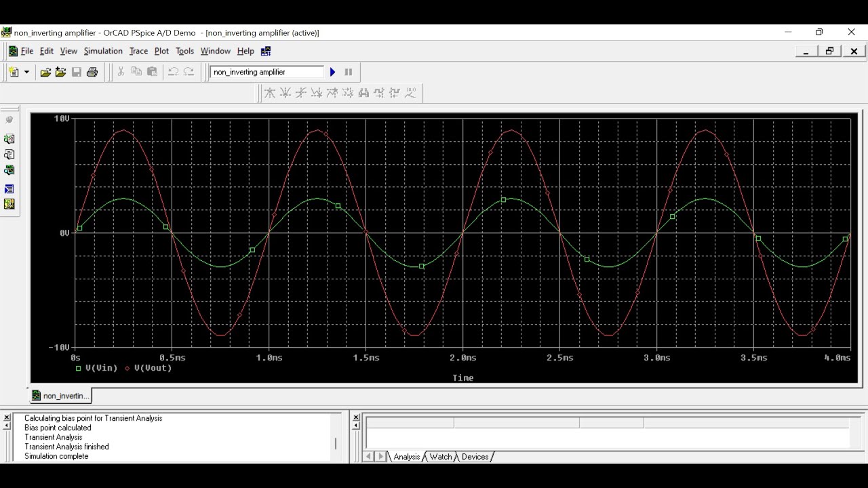This screenshot has width=868, height=488.
Task: Click the Save disk icon
Action: point(77,72)
